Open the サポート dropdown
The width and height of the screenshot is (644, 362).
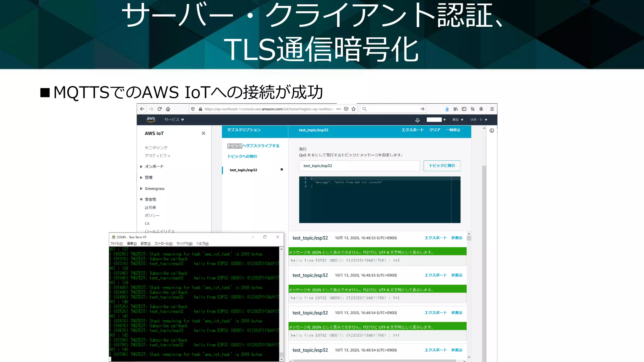tap(479, 120)
